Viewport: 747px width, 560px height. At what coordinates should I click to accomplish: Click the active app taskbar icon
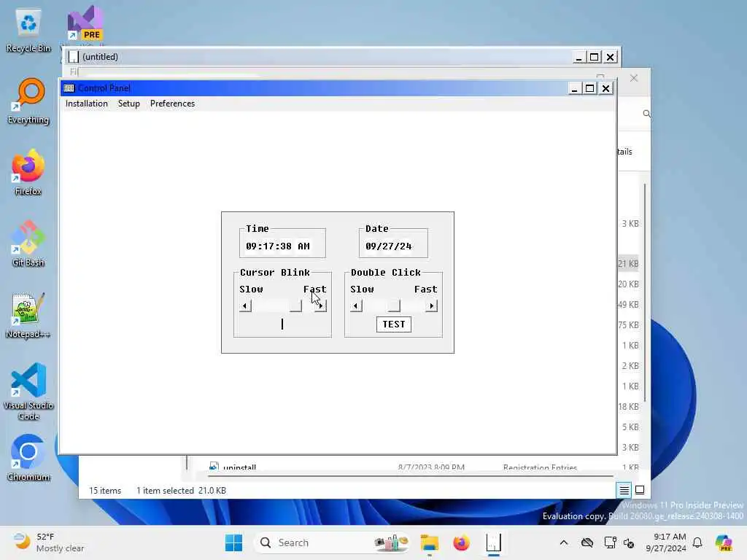click(x=494, y=542)
